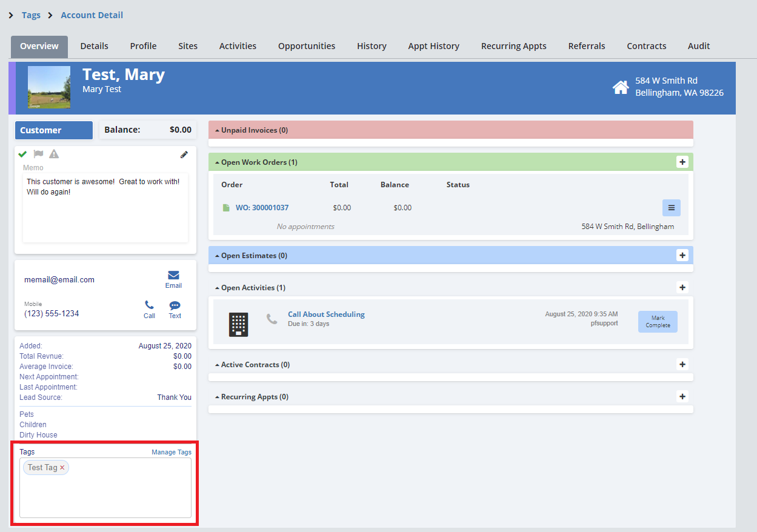The width and height of the screenshot is (757, 532).
Task: Open the work order hamburger menu
Action: pos(671,208)
